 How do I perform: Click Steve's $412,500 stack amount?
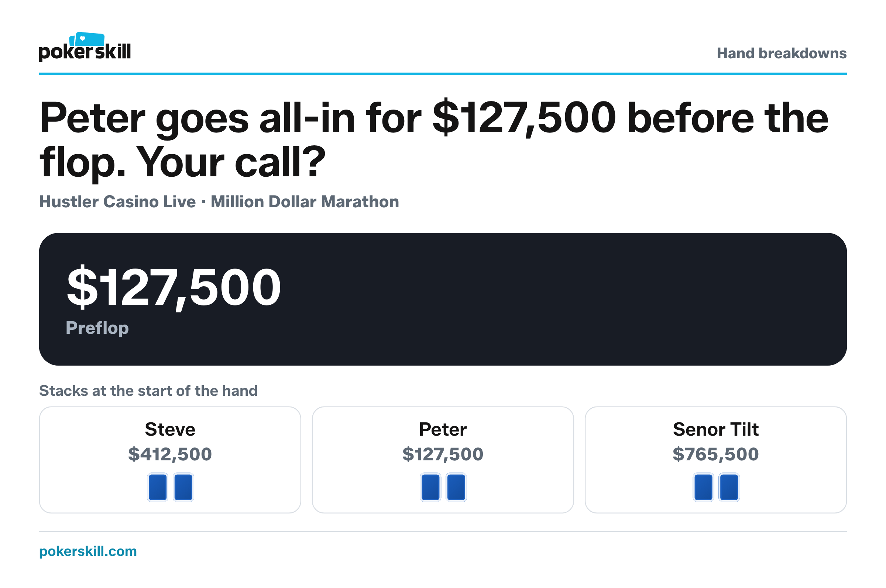point(170,454)
